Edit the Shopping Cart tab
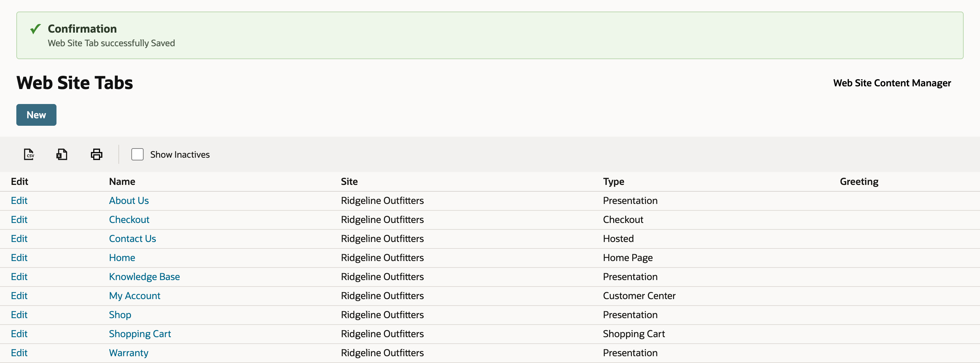980x363 pixels. click(19, 333)
